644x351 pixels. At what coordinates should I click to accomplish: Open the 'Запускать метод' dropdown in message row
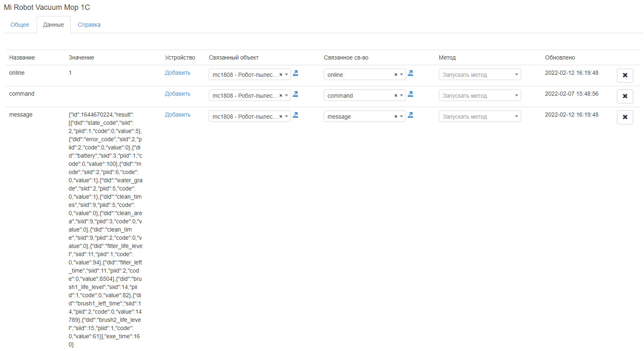480,117
